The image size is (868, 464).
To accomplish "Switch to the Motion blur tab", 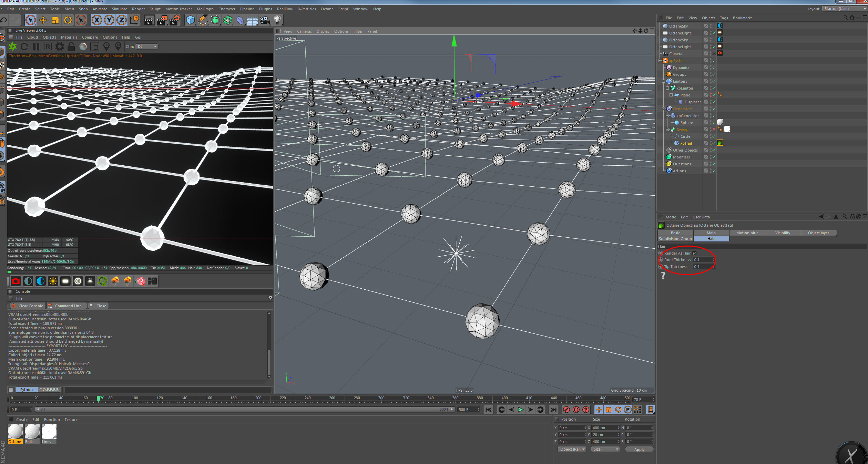I will [747, 233].
